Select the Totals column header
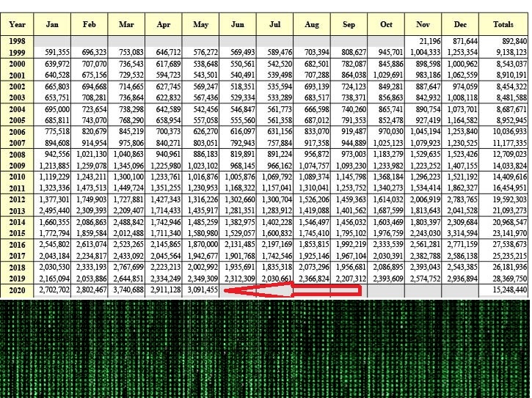The height and width of the screenshot is (398, 532). click(503, 24)
